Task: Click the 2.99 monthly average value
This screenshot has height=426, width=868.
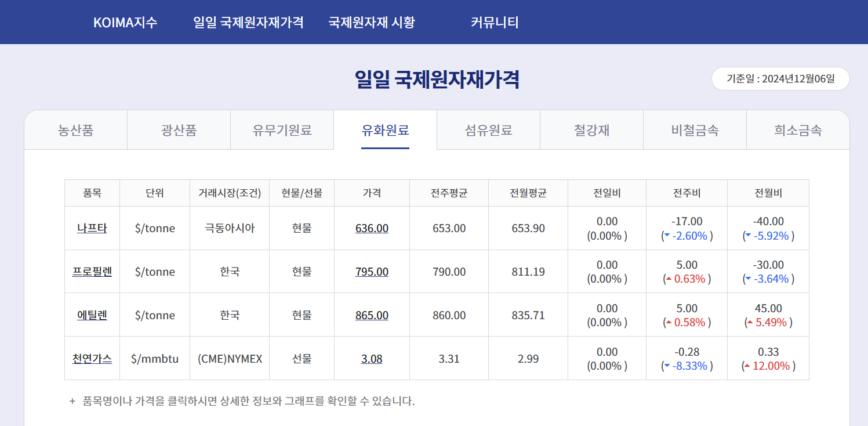Action: tap(528, 359)
